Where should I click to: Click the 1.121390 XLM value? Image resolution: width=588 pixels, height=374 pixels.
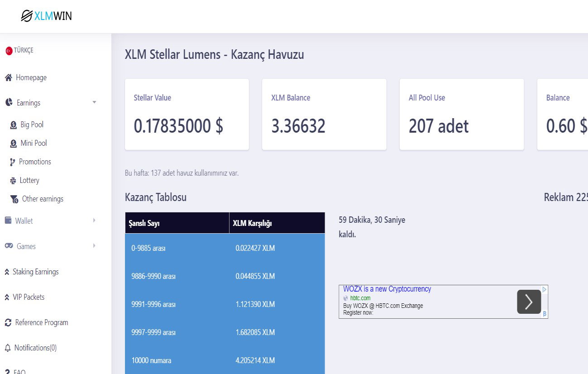[x=255, y=304]
